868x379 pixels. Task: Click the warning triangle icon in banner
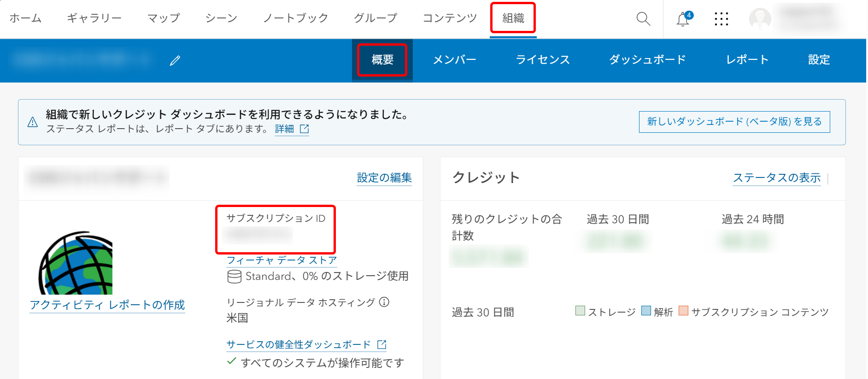coord(33,122)
